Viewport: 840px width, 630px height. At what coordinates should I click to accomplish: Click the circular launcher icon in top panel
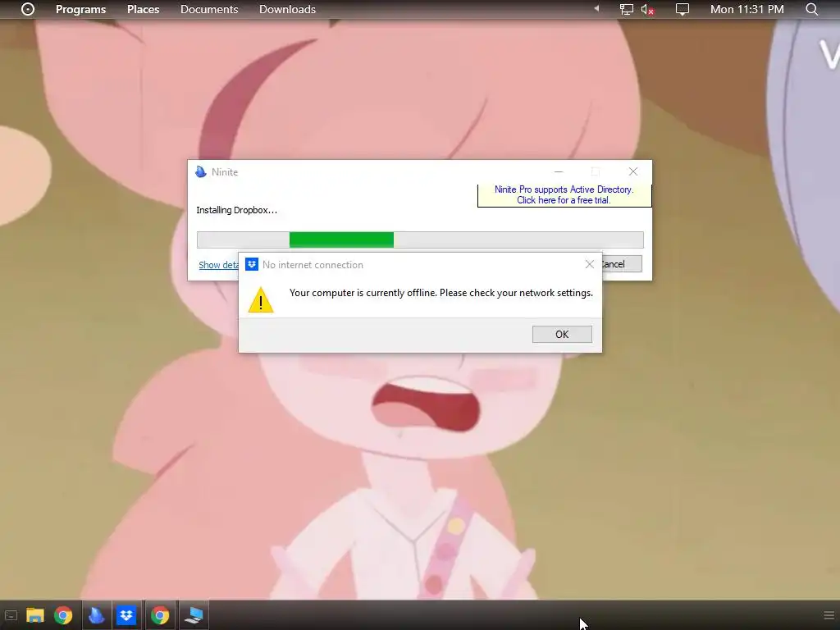coord(28,9)
